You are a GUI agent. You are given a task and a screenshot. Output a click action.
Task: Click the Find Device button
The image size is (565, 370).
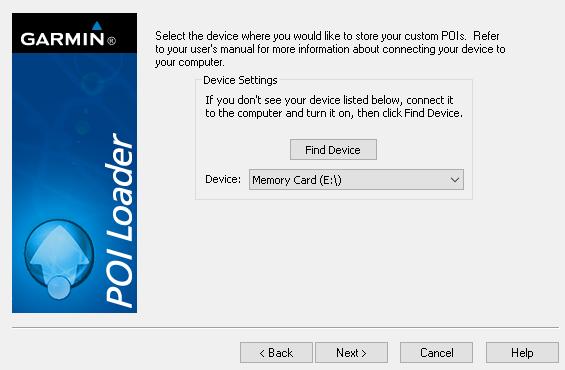coord(333,150)
